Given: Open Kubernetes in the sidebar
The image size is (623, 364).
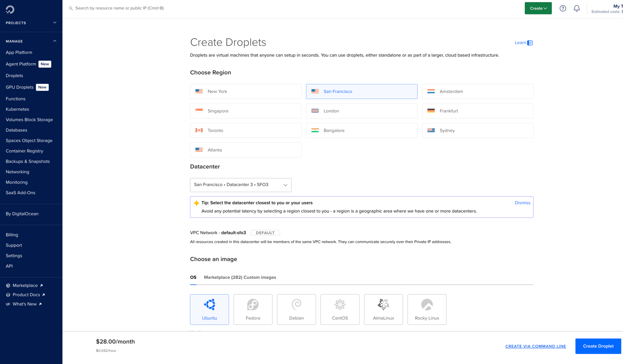Looking at the screenshot, I should point(17,109).
